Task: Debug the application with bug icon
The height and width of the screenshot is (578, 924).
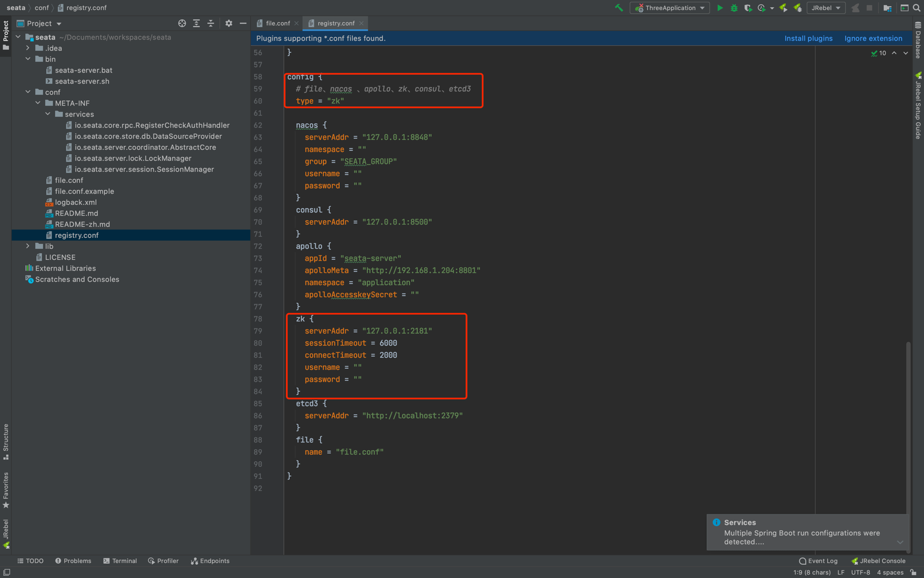Action: pyautogui.click(x=734, y=8)
